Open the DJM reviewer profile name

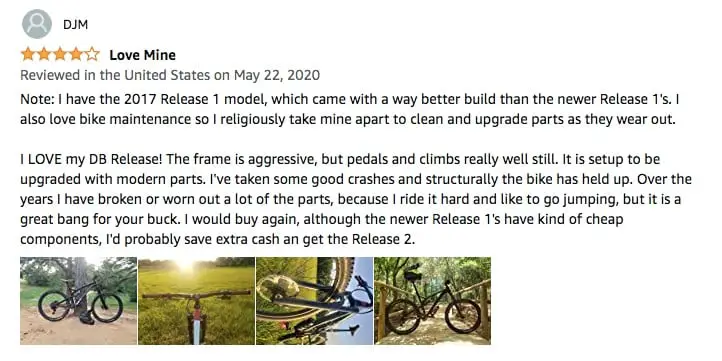point(76,25)
